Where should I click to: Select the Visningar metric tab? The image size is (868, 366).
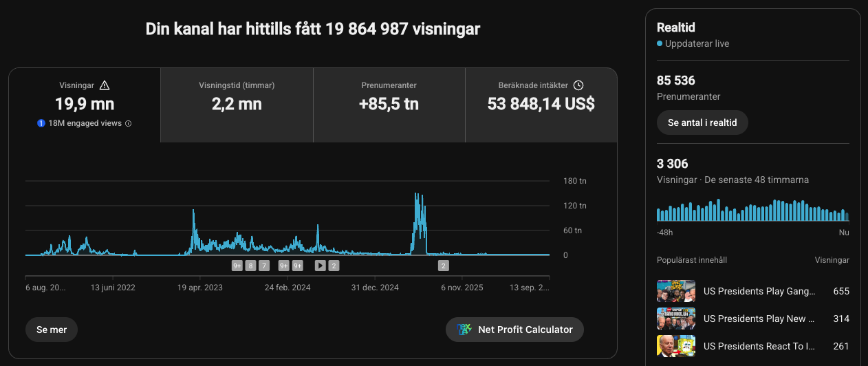pyautogui.click(x=85, y=105)
